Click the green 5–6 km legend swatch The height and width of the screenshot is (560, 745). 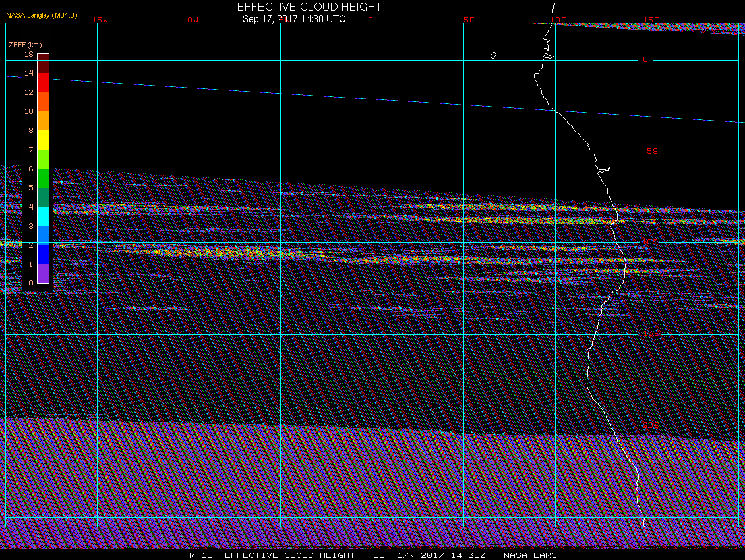tap(44, 178)
